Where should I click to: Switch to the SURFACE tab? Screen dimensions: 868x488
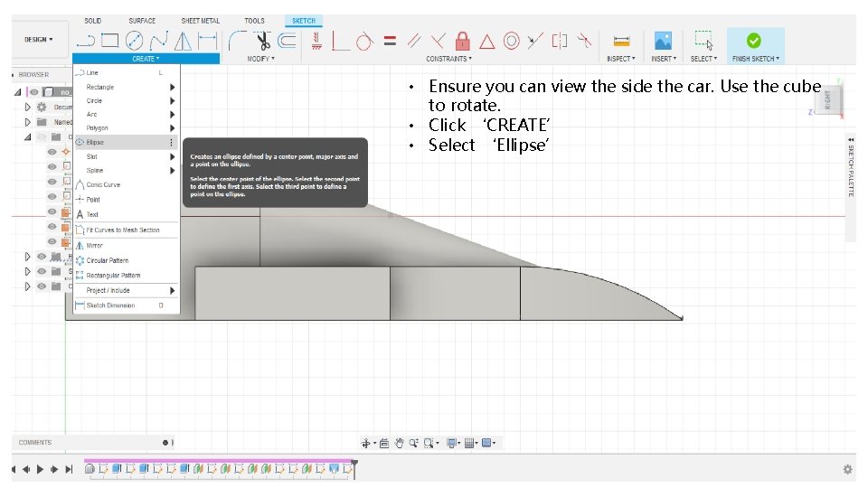click(142, 21)
